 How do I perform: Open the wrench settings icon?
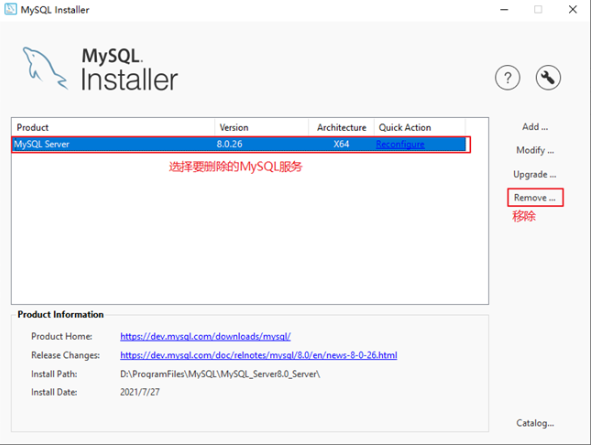pyautogui.click(x=548, y=78)
